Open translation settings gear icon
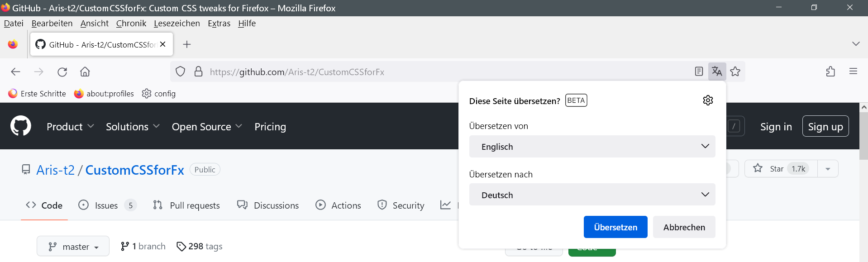 coord(708,100)
